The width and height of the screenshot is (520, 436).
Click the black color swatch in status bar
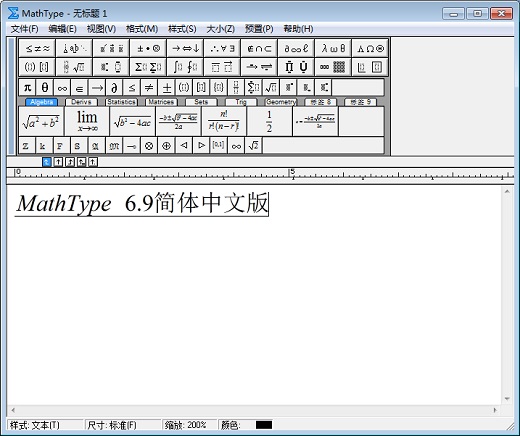click(264, 425)
